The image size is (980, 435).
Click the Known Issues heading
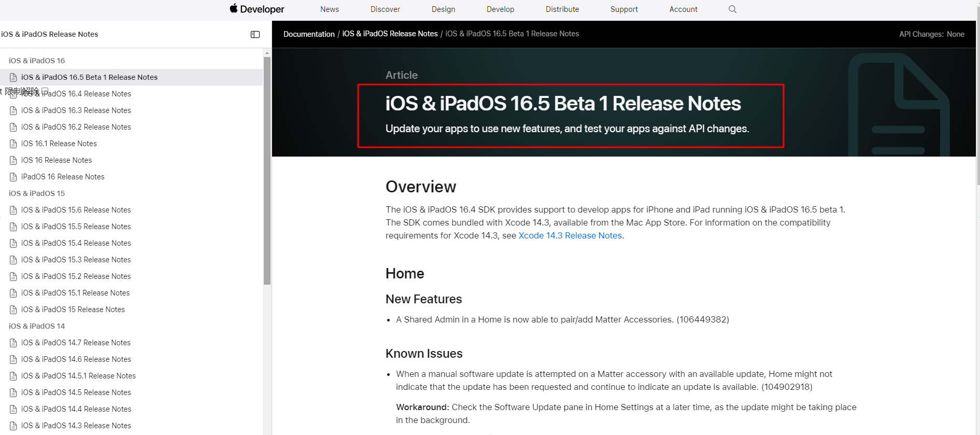[424, 354]
